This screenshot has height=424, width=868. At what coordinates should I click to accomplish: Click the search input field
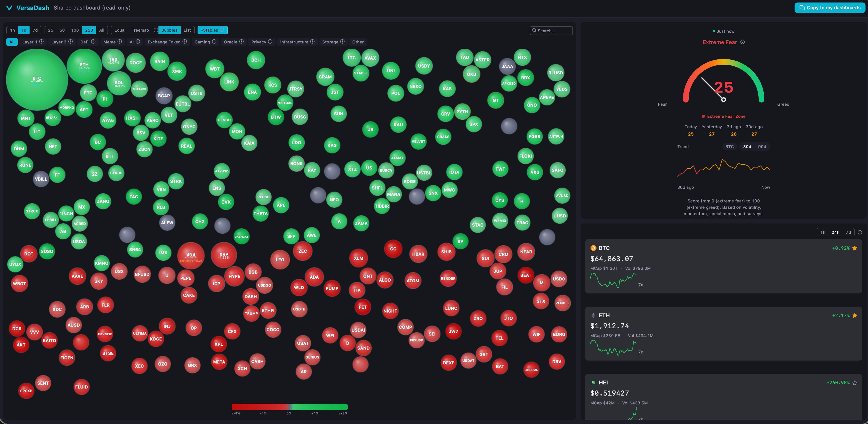(x=551, y=30)
